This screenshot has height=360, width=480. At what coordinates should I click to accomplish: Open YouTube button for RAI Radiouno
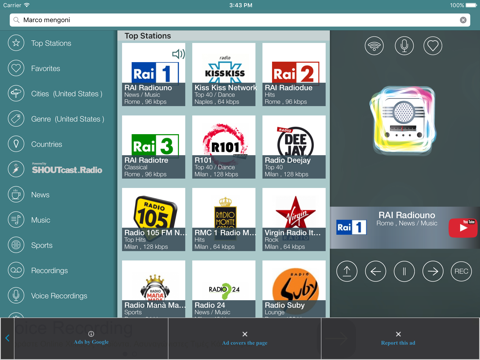pyautogui.click(x=463, y=228)
